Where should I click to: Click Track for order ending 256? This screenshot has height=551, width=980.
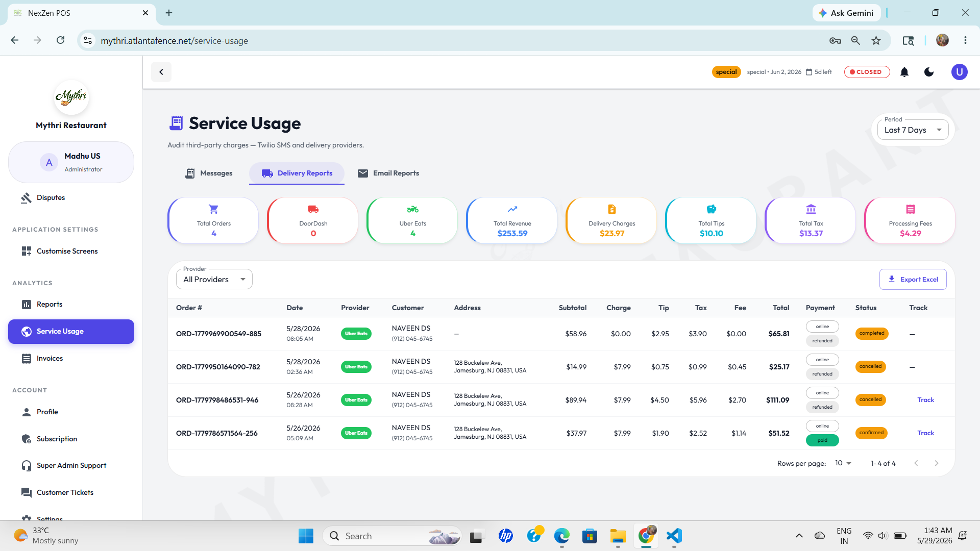(x=925, y=433)
